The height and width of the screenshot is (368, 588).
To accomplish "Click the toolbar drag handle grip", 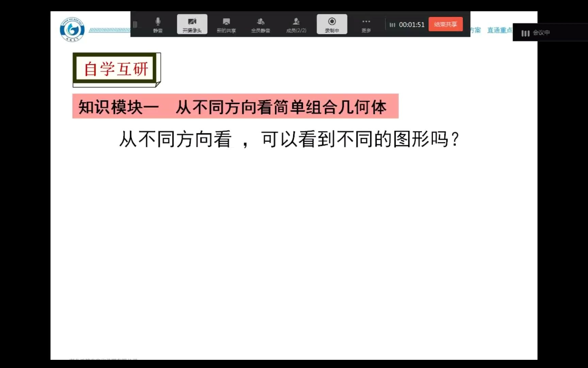I will pos(135,25).
